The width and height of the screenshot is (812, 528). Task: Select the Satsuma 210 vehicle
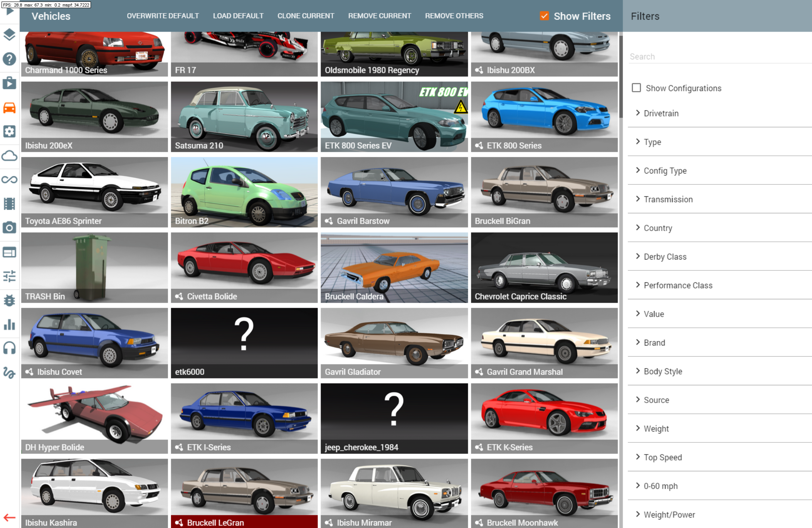pyautogui.click(x=244, y=116)
